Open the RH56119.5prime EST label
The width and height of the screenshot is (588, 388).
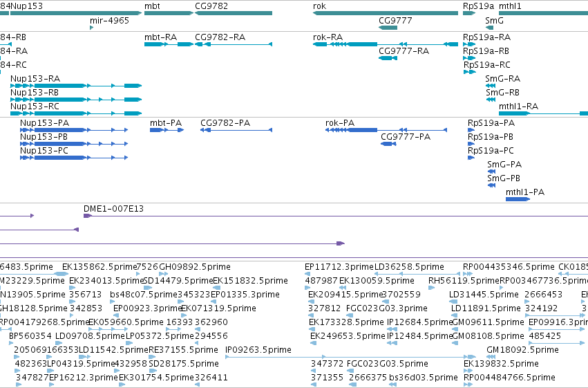pos(464,281)
